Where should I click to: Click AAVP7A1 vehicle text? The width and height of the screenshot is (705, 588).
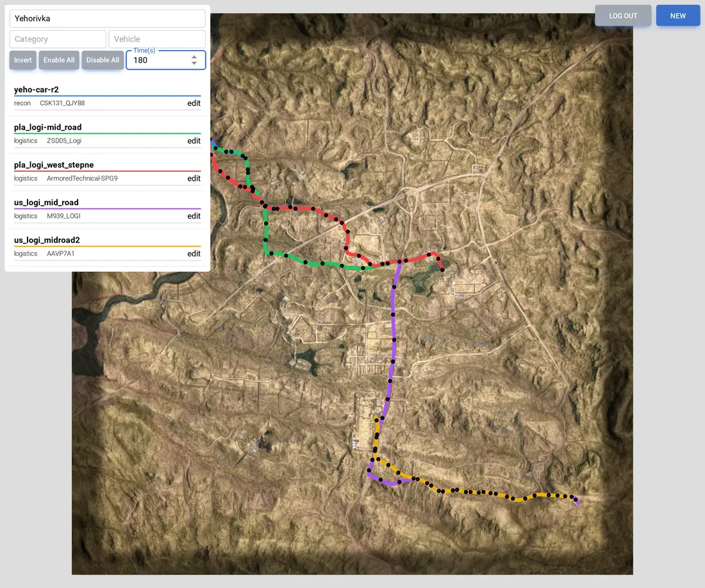point(61,254)
